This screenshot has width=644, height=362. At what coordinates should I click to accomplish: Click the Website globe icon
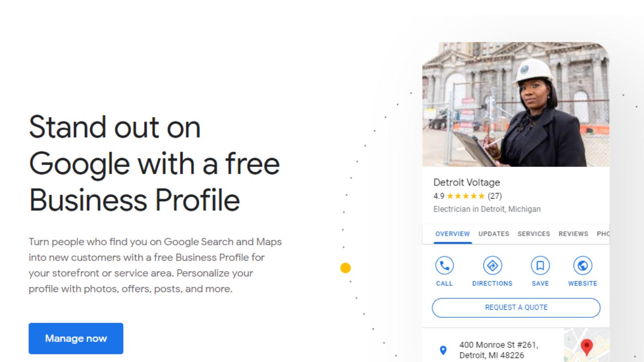(582, 265)
